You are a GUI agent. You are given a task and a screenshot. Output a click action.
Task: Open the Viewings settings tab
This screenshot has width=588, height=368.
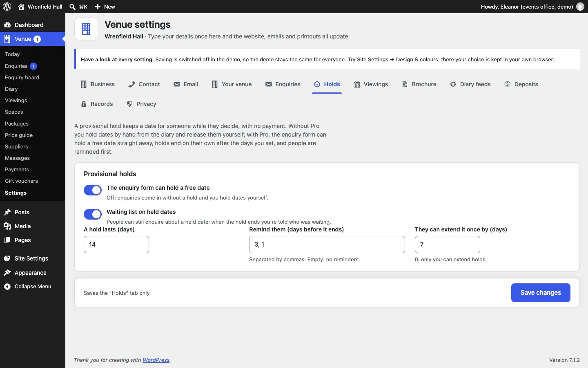[x=371, y=84]
